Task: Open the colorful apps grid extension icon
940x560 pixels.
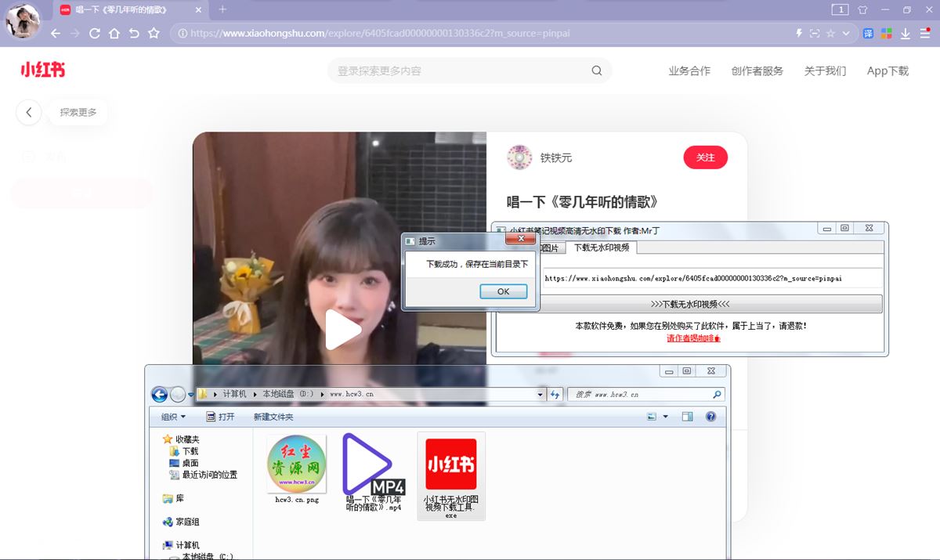Action: (x=887, y=34)
